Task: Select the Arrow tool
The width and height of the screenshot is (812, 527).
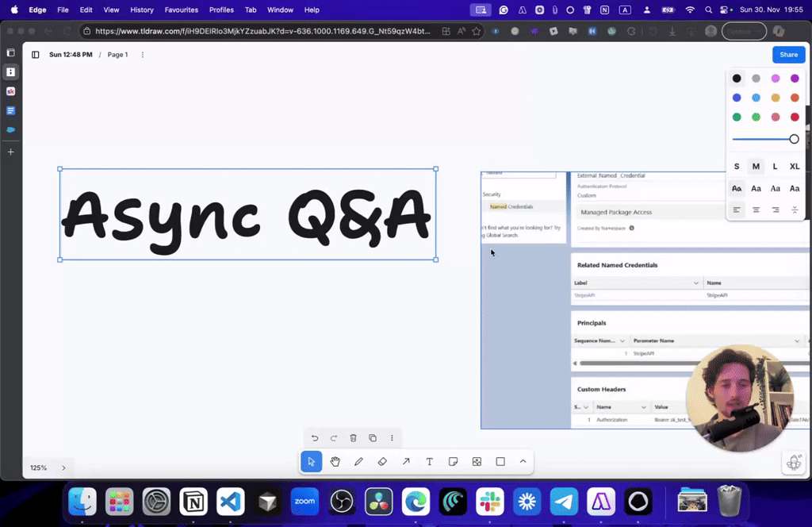Action: (405, 461)
